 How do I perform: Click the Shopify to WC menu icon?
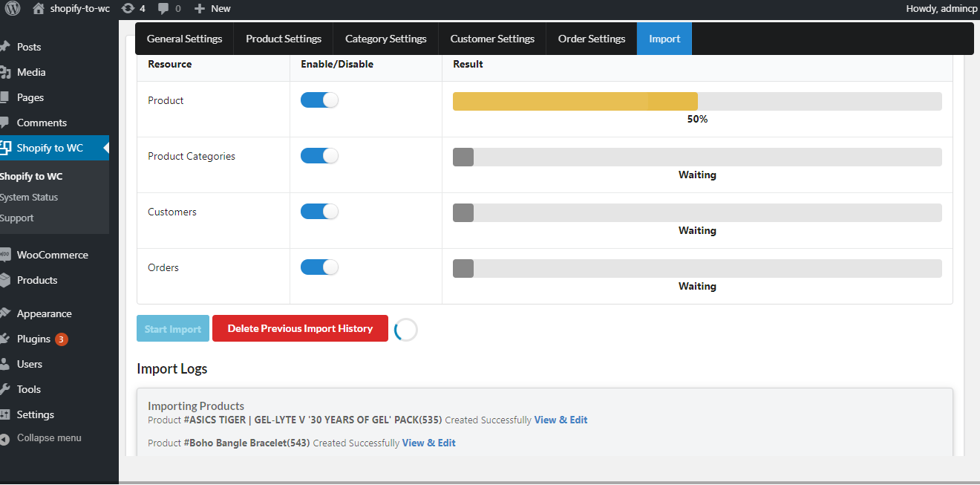(x=5, y=148)
